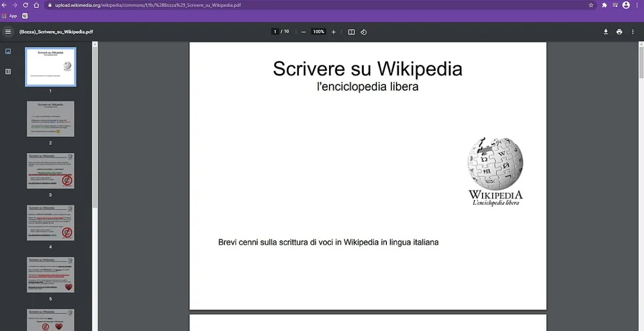Open the PDF viewer more actions menu
Viewport: 644px width, 331px height.
[x=633, y=32]
